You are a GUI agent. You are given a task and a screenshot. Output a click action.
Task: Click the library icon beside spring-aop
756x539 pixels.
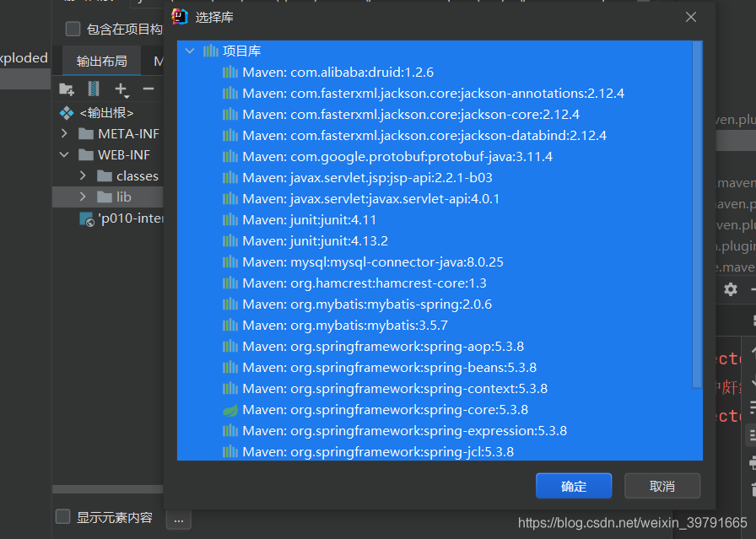[x=230, y=347]
